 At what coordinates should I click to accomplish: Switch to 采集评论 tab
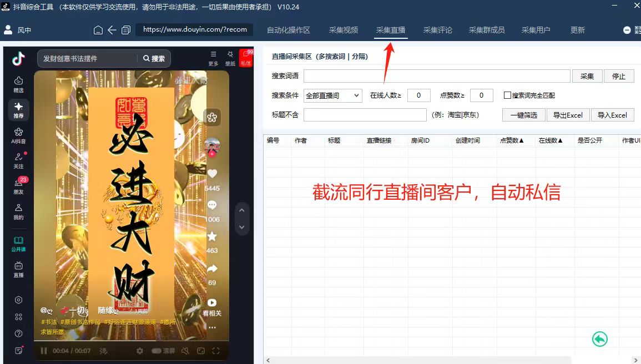pos(437,30)
